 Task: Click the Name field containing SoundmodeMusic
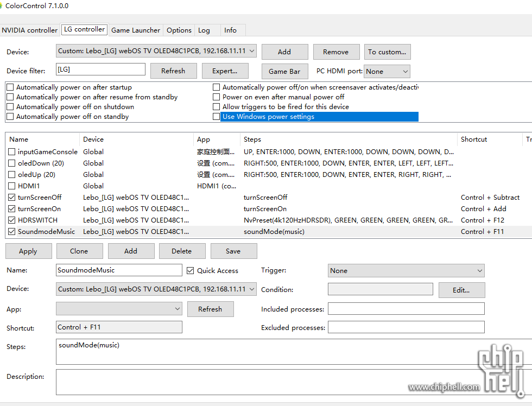(119, 270)
